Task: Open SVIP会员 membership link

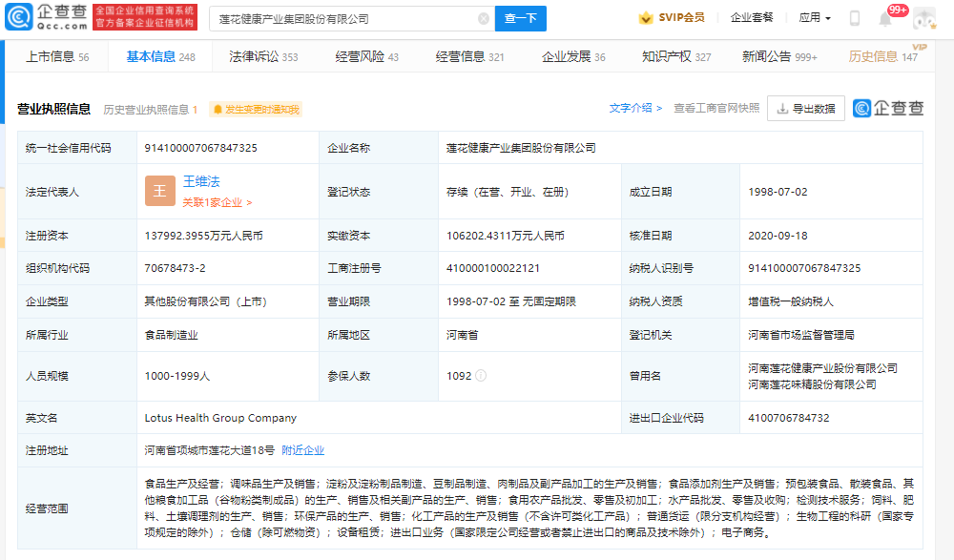Action: 681,18
